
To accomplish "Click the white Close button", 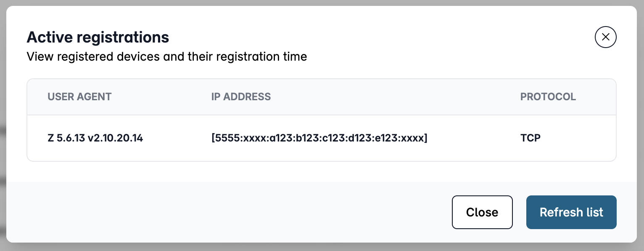I will (482, 212).
